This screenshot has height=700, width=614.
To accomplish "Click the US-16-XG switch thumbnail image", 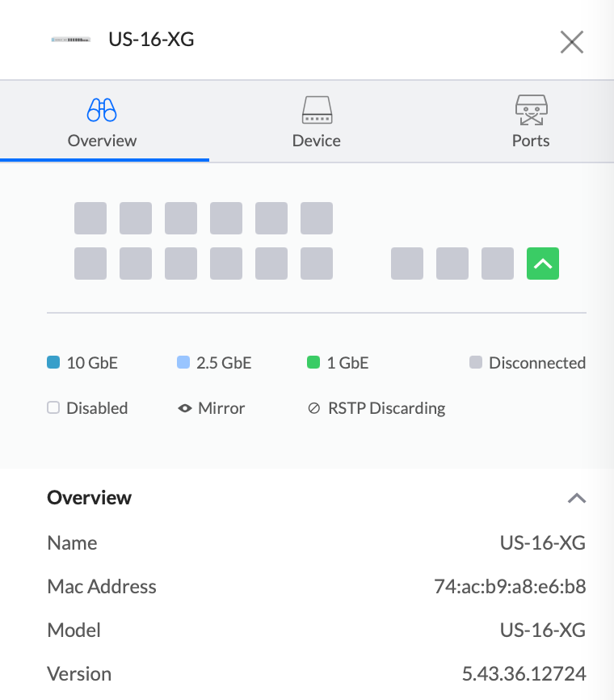I will pyautogui.click(x=71, y=40).
